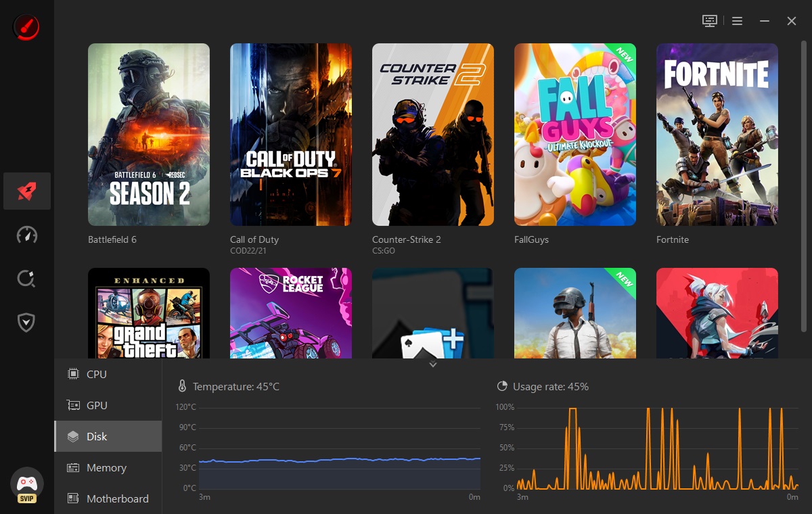Open the hamburger main menu
The height and width of the screenshot is (514, 812).
click(738, 21)
